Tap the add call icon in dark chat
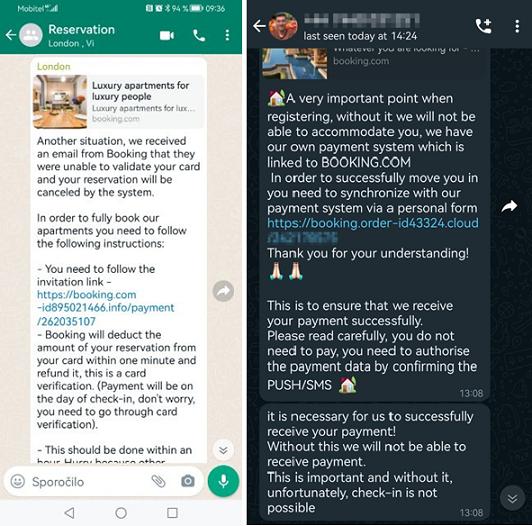 (483, 26)
